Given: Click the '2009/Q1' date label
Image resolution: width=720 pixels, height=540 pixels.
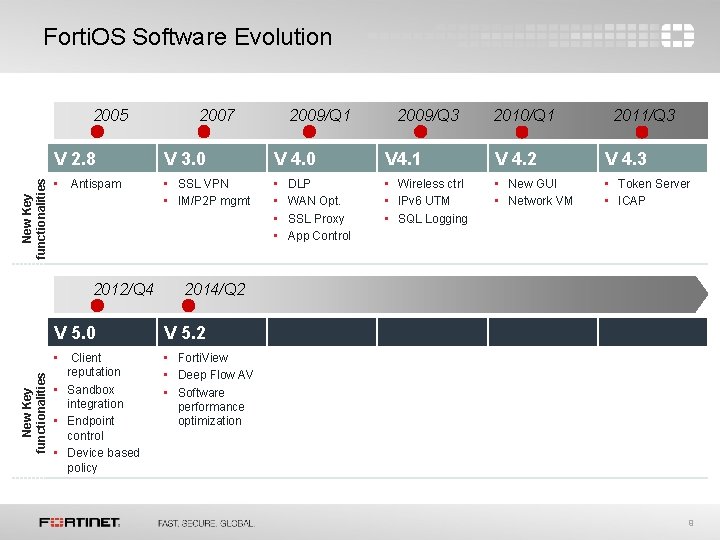Looking at the screenshot, I should 320,115.
